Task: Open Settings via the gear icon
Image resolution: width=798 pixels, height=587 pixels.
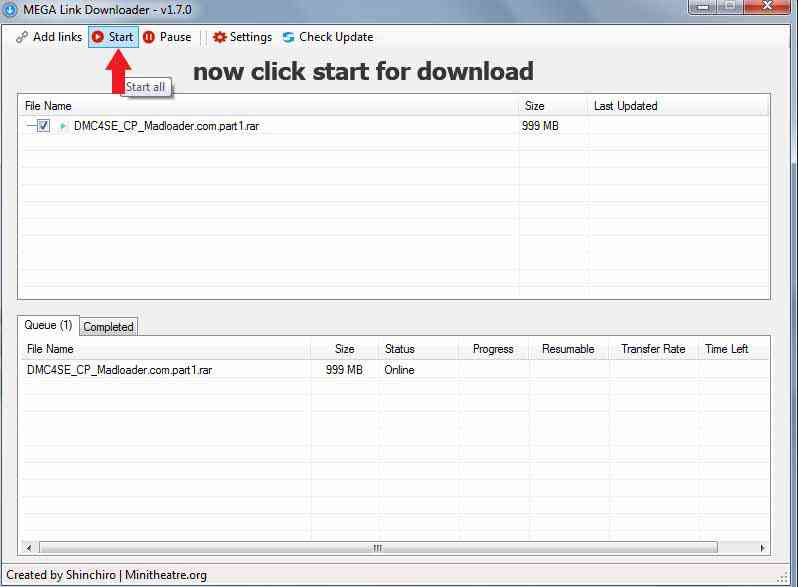Action: coord(219,37)
